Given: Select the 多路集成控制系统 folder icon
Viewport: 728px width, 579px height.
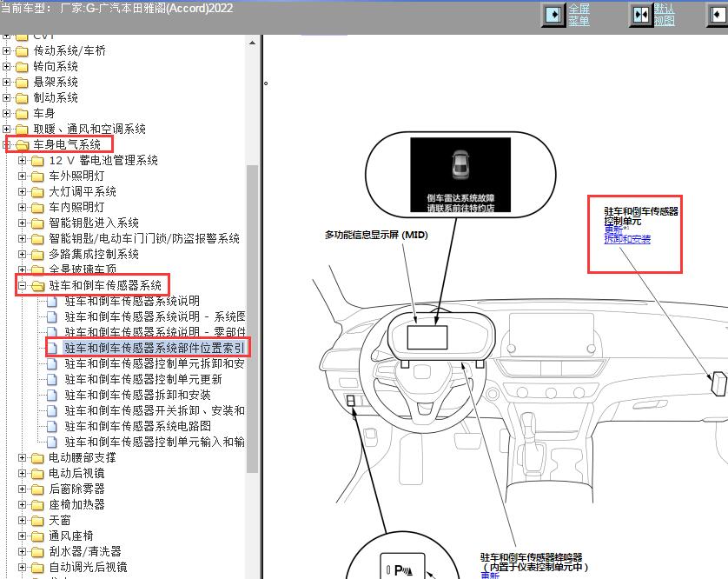Looking at the screenshot, I should [x=37, y=255].
